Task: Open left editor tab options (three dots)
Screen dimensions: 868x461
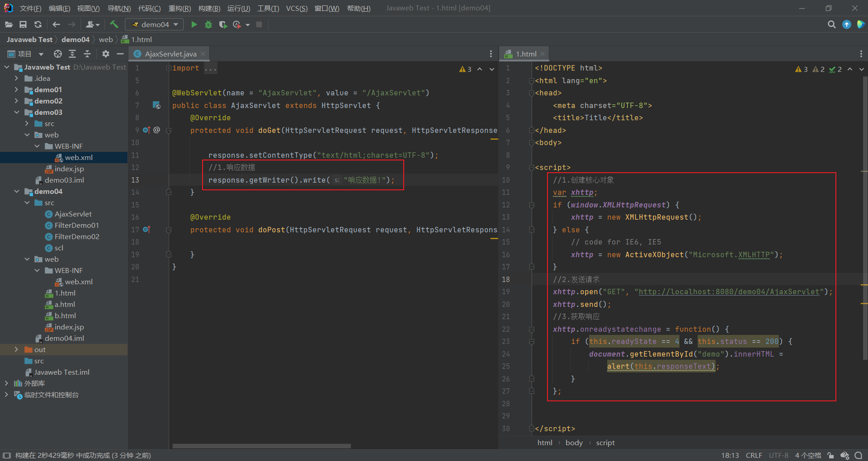Action: coord(491,54)
